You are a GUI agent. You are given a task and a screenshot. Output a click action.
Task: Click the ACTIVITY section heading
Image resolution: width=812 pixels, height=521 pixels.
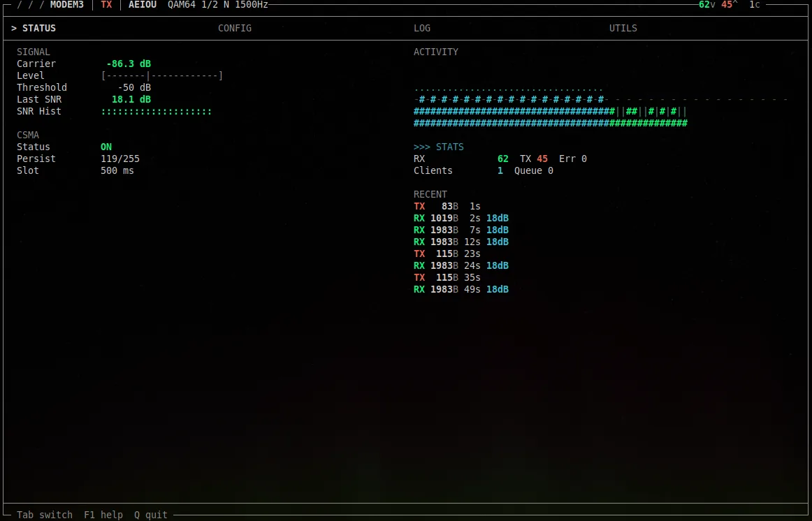coord(436,52)
